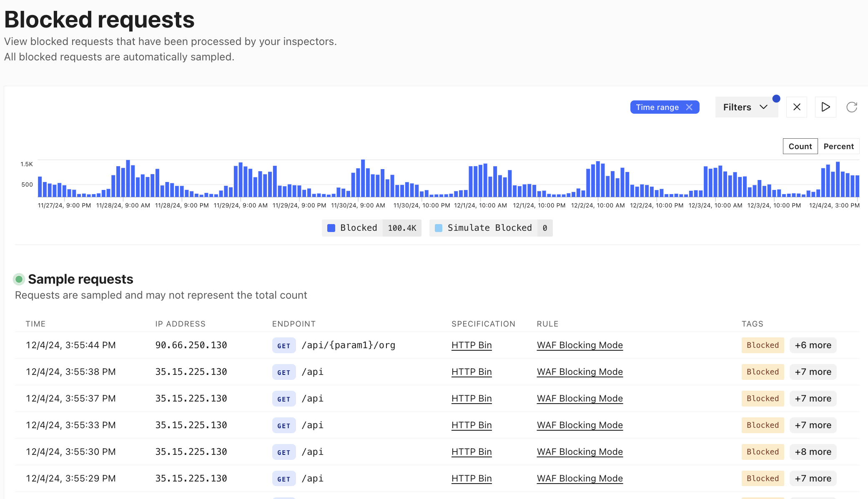
Task: Toggle Blocked series in chart legend
Action: pyautogui.click(x=358, y=228)
